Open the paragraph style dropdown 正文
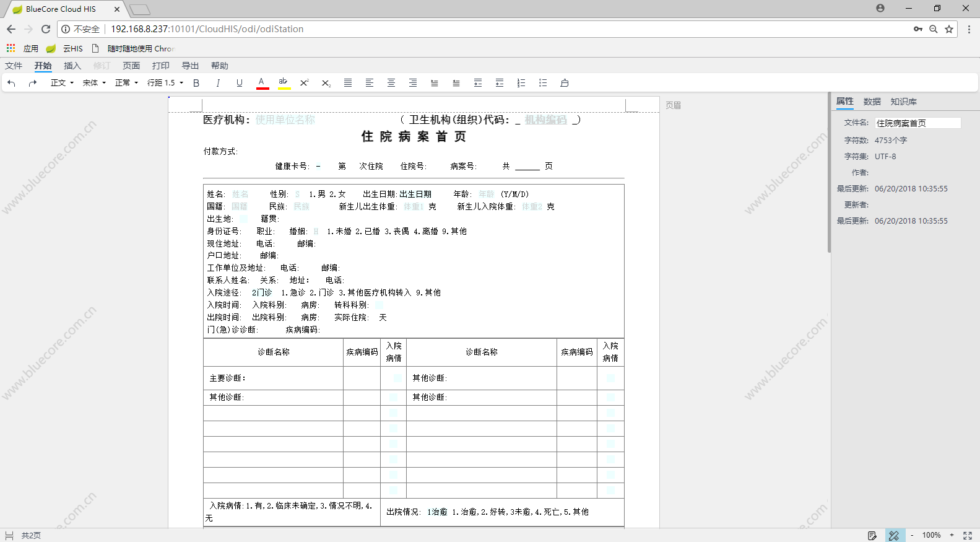The image size is (980, 542). point(62,83)
